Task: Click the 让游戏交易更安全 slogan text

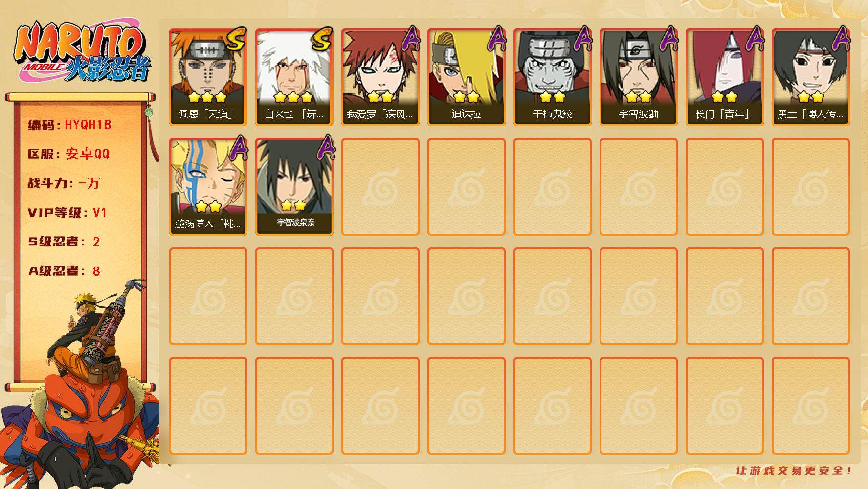Action: pyautogui.click(x=794, y=470)
